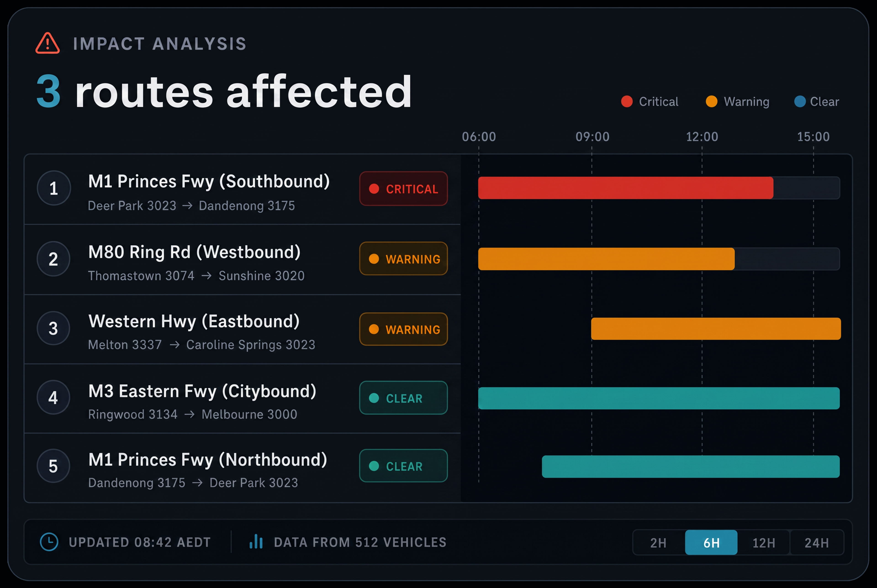The width and height of the screenshot is (877, 588).
Task: Click teal M1 Princes Northbound timeline bar
Action: click(x=691, y=467)
